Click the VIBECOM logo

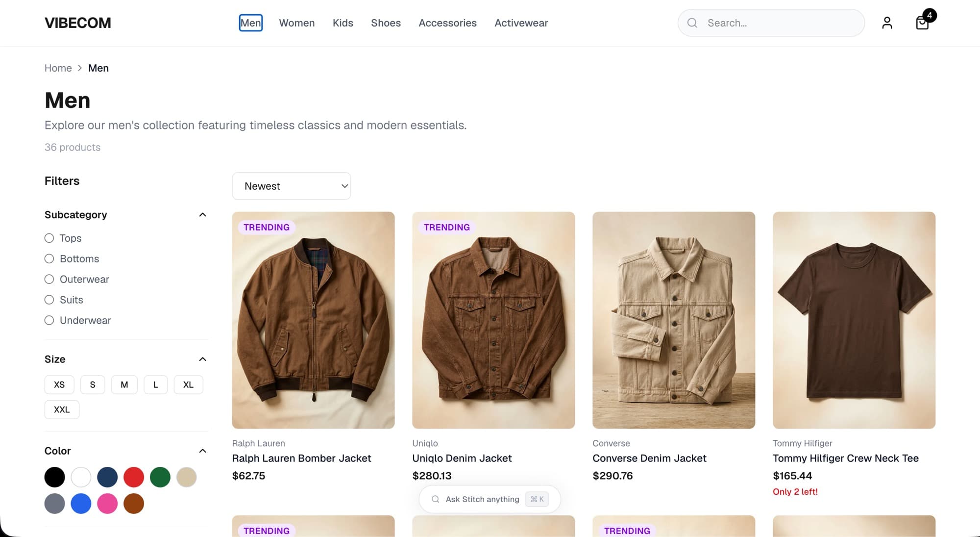click(x=77, y=23)
